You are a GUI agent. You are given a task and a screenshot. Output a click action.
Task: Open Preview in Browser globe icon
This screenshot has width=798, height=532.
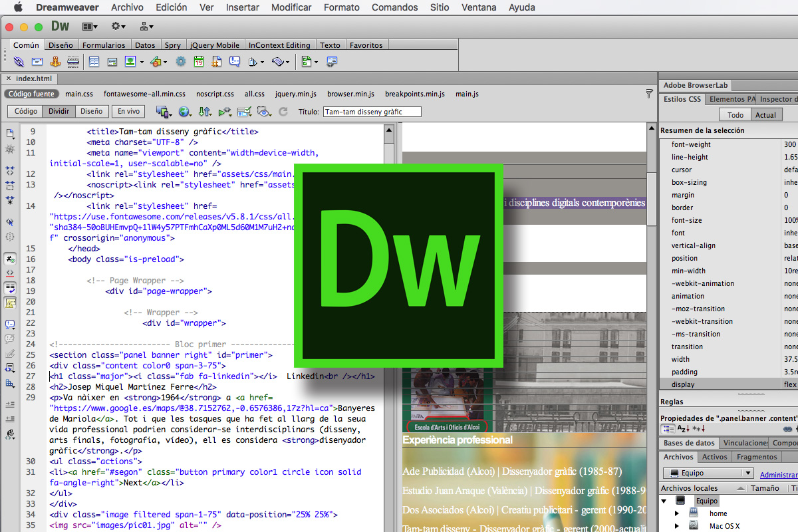pyautogui.click(x=184, y=112)
